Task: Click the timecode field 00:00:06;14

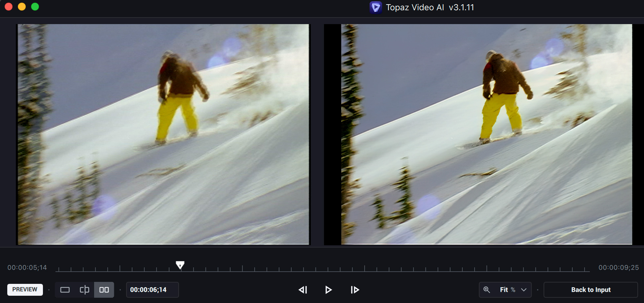Action: [x=153, y=290]
